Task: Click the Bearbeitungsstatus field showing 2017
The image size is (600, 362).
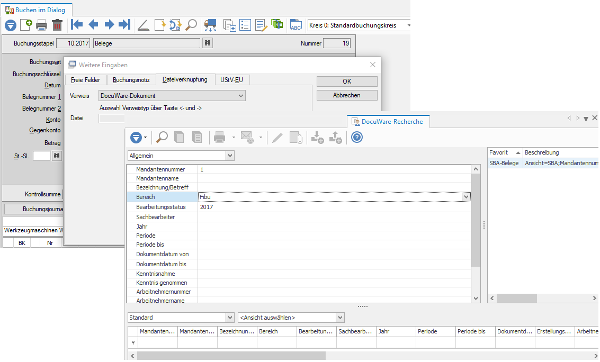Action: coord(334,207)
